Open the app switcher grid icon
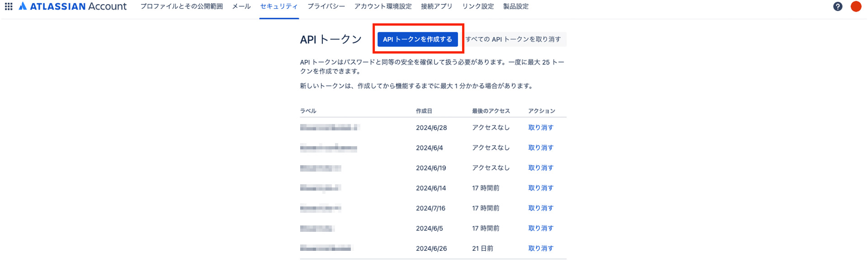Screen dimensions: 868x273 click(x=9, y=6)
